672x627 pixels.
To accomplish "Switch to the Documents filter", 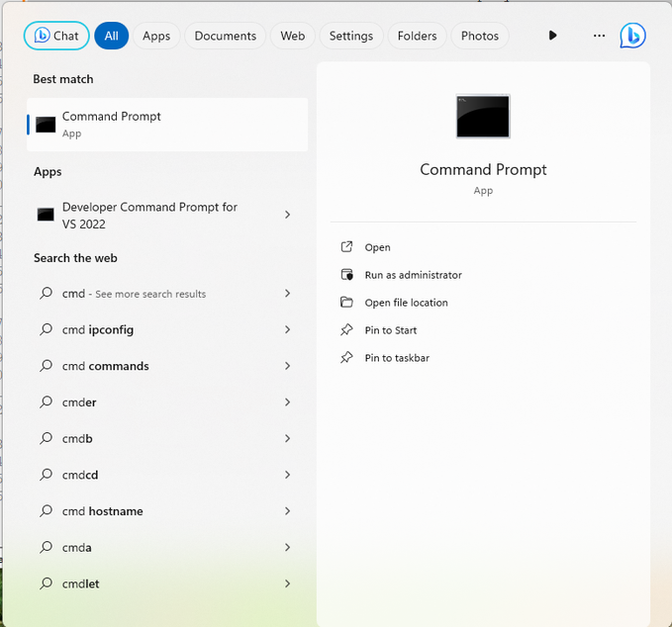I will tap(226, 36).
